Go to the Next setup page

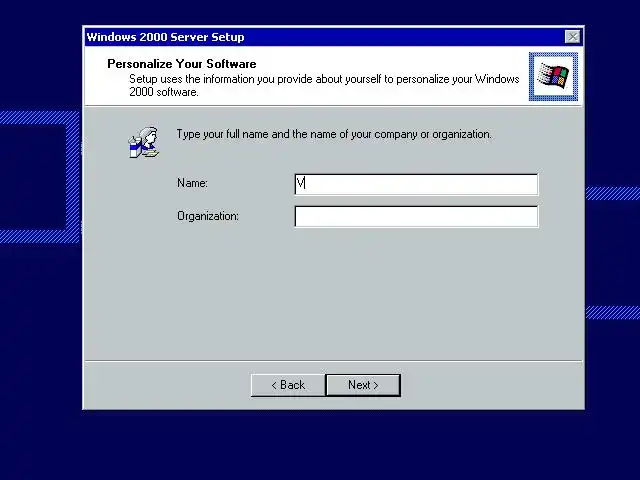coord(363,385)
